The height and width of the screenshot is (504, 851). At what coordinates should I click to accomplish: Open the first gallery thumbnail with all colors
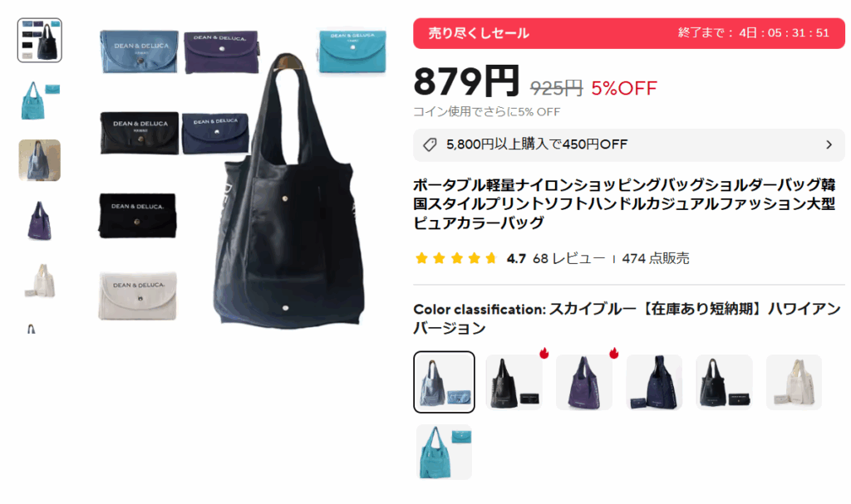coord(40,40)
